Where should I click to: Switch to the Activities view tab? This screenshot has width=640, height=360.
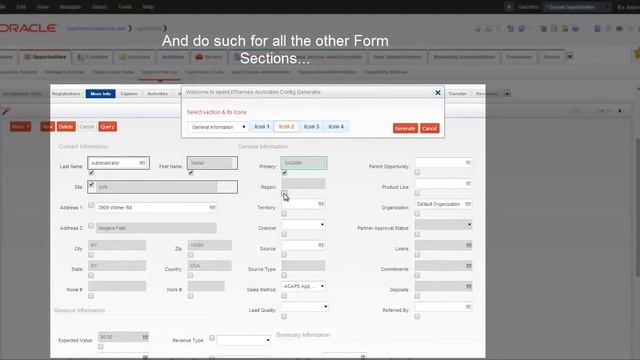pos(158,93)
